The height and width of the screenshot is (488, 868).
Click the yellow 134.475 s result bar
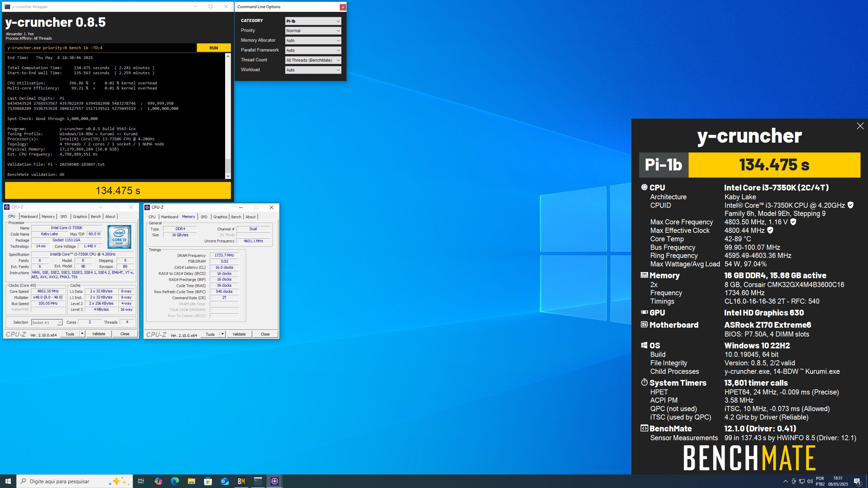(118, 190)
